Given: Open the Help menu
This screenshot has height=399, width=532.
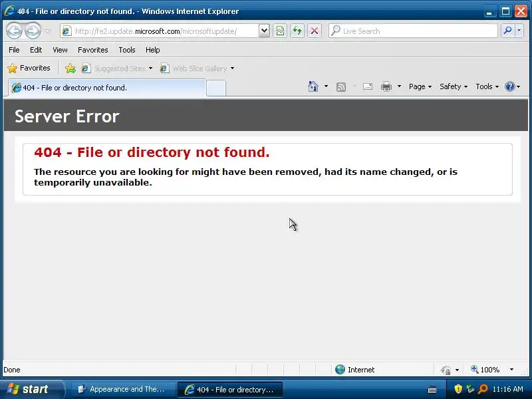Looking at the screenshot, I should tap(153, 50).
